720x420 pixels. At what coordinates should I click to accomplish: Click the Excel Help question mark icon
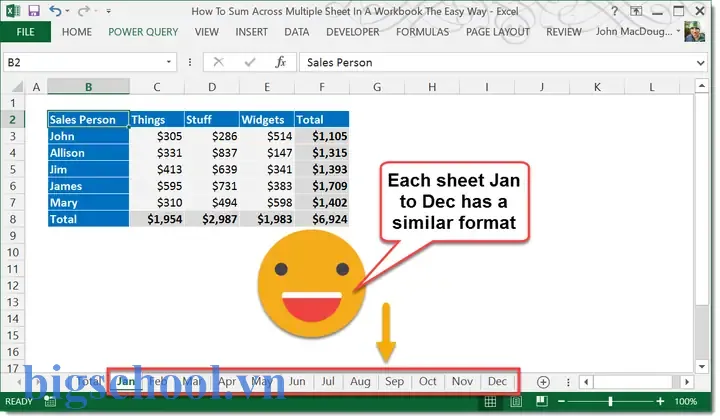[614, 11]
